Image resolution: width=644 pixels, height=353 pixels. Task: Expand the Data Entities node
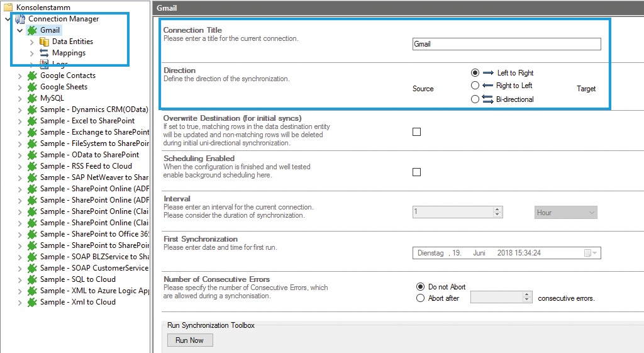tap(32, 42)
